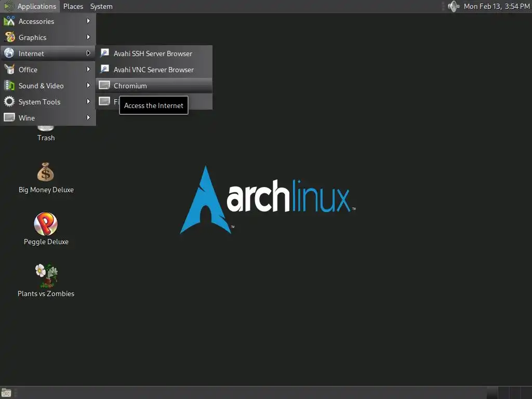This screenshot has height=399, width=532.
Task: Launch Avahi SSH Server Browser
Action: point(154,54)
